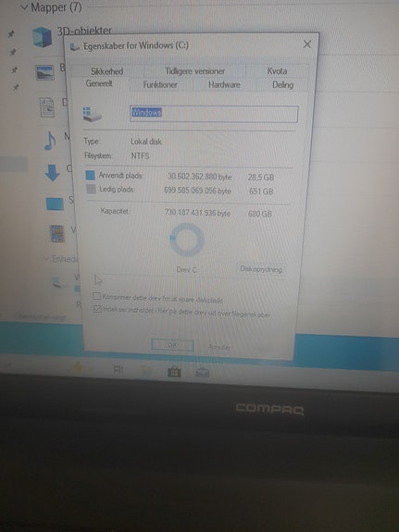Open the Funktioner tab

coord(160,84)
